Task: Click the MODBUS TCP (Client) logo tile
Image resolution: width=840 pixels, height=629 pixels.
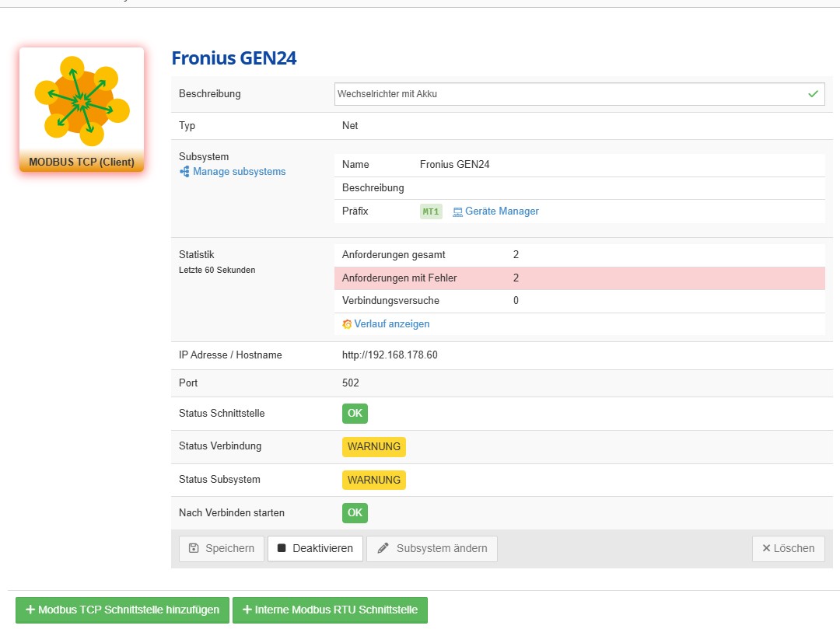Action: [82, 109]
